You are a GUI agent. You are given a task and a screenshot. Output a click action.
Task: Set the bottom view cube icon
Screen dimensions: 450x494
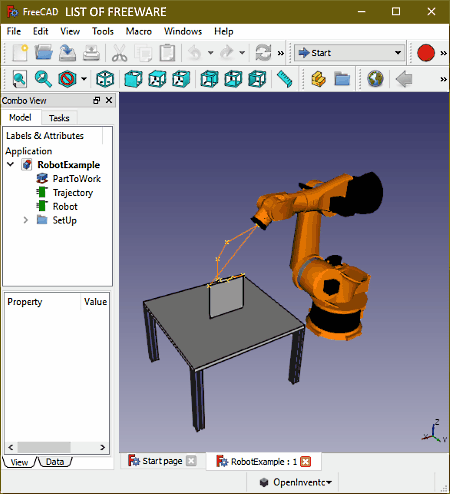pyautogui.click(x=233, y=79)
